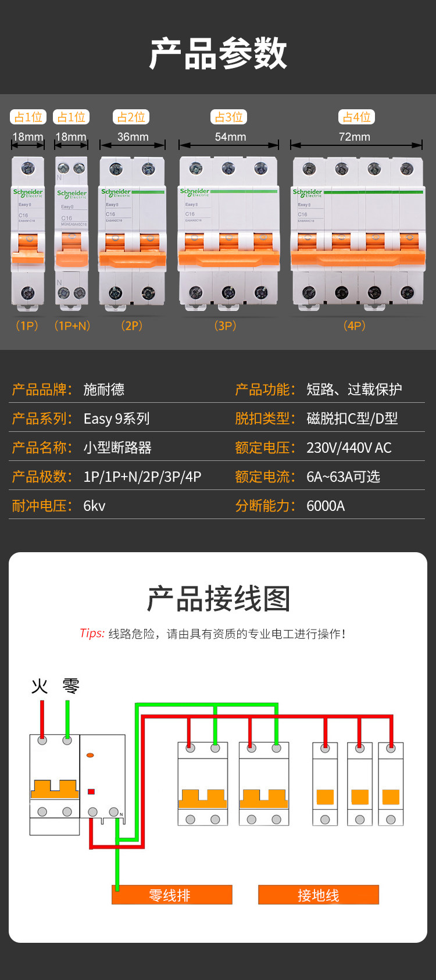Click the 接地线 orange bar
The height and width of the screenshot is (980, 436).
point(319,895)
